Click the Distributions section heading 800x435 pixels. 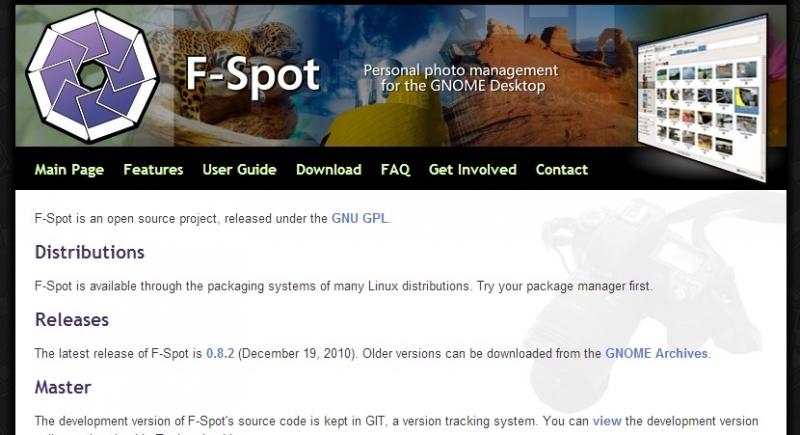pos(90,252)
